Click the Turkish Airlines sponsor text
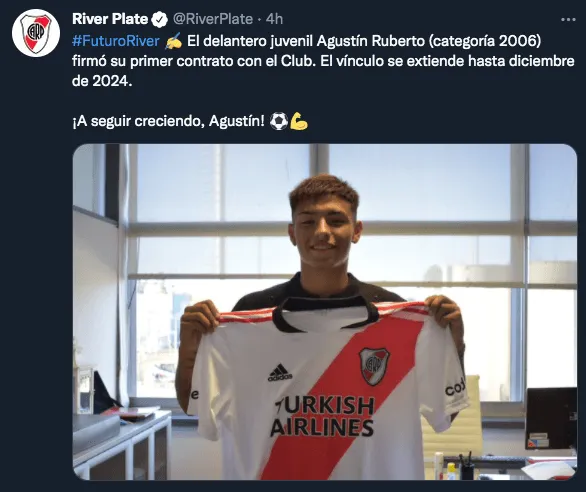Viewport: 586px width, 492px height. [322, 416]
